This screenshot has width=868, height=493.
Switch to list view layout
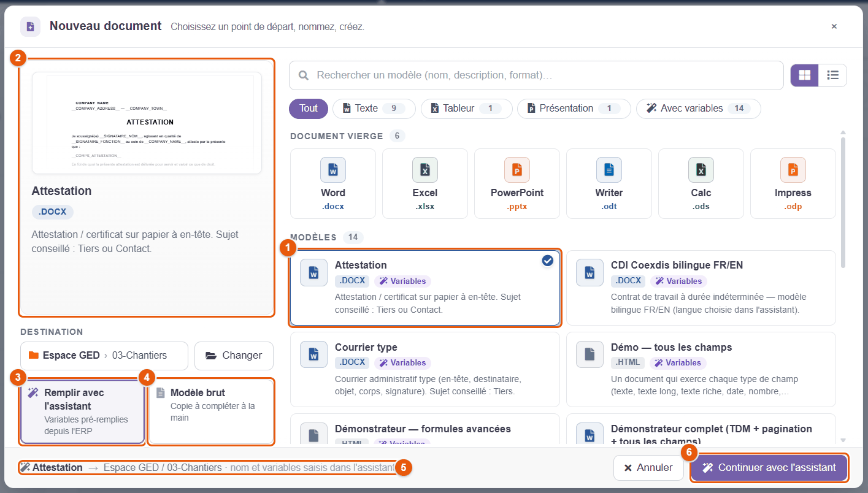coord(832,75)
